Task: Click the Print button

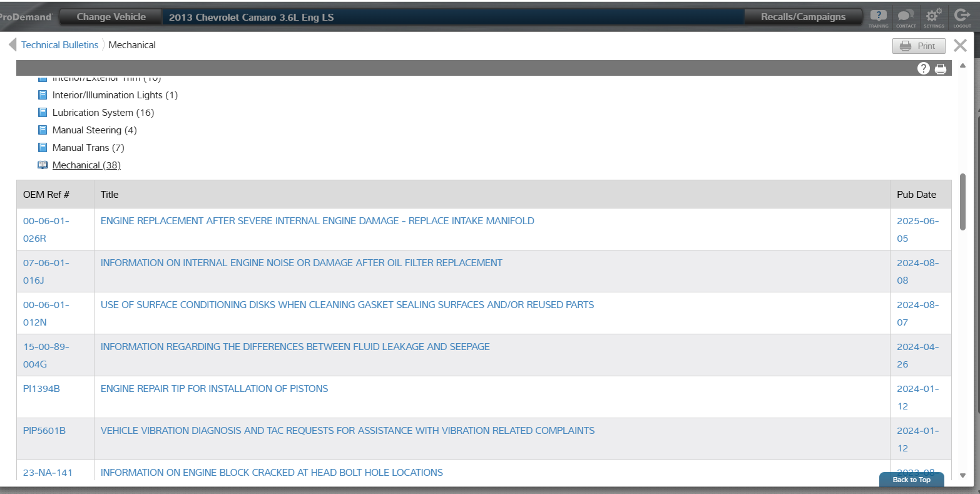Action: 919,46
